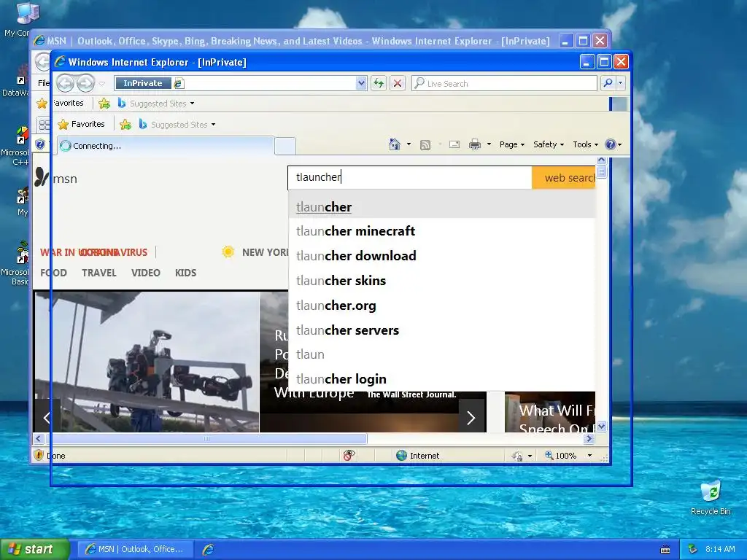This screenshot has width=747, height=560.
Task: Click the Read Mail envelope icon
Action: 454,144
